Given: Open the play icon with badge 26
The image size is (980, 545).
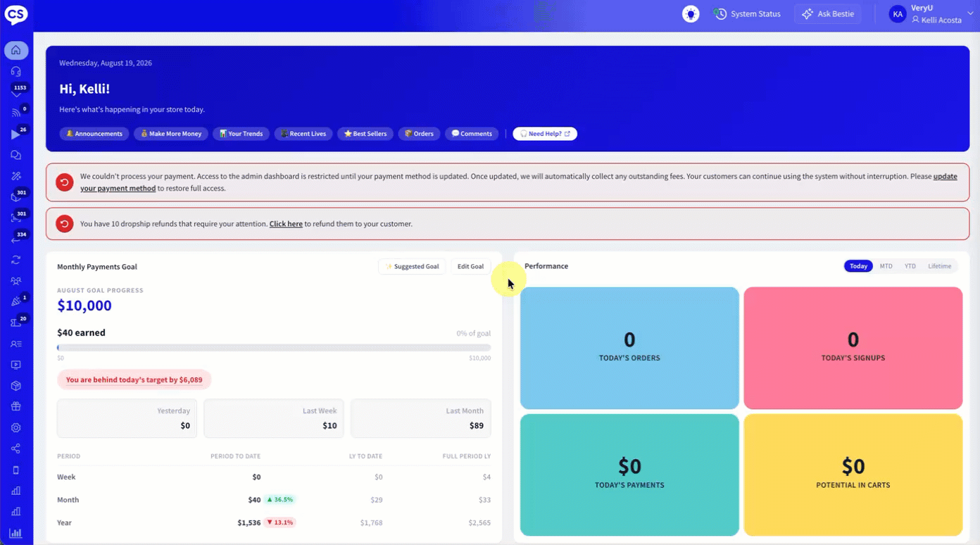Looking at the screenshot, I should pyautogui.click(x=16, y=134).
